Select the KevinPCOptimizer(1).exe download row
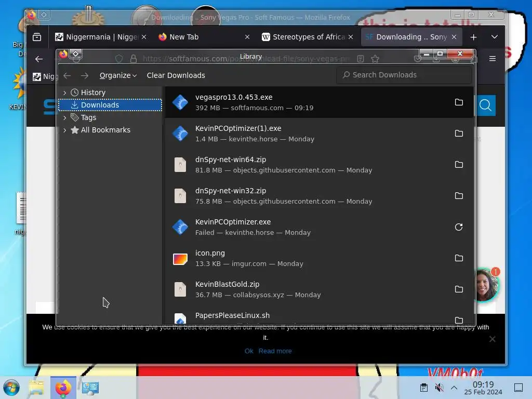 pos(319,134)
